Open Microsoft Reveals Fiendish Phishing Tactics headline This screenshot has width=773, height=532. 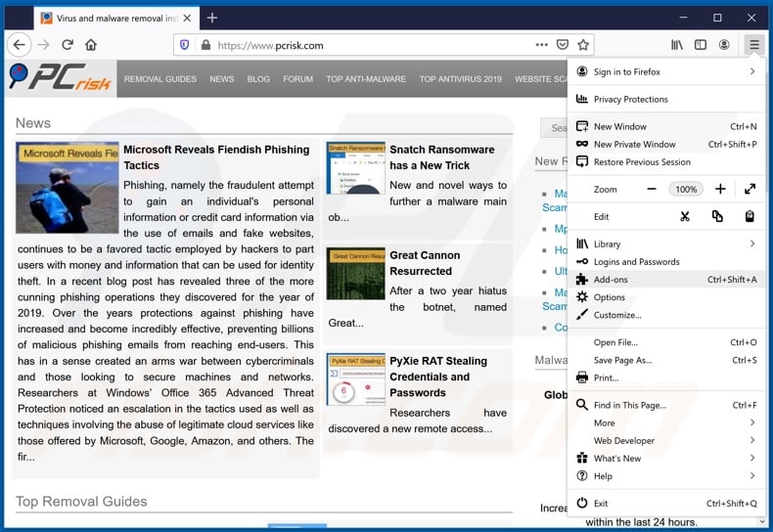[x=216, y=157]
